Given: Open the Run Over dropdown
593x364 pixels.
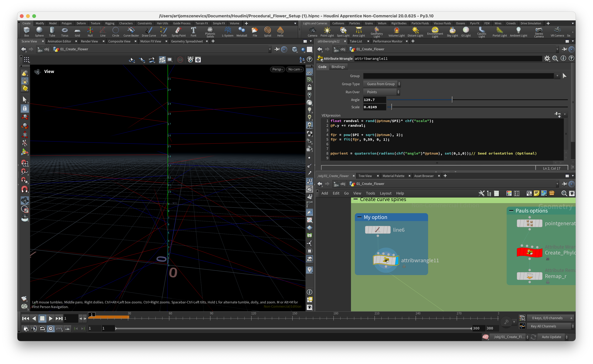Looking at the screenshot, I should click(381, 92).
